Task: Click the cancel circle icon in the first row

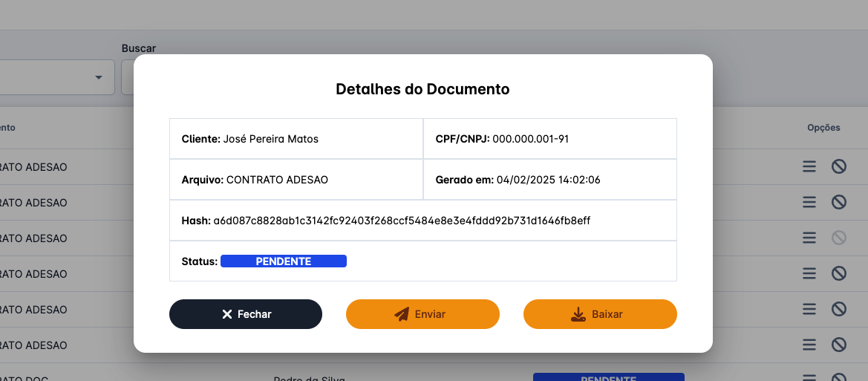Action: [x=839, y=167]
